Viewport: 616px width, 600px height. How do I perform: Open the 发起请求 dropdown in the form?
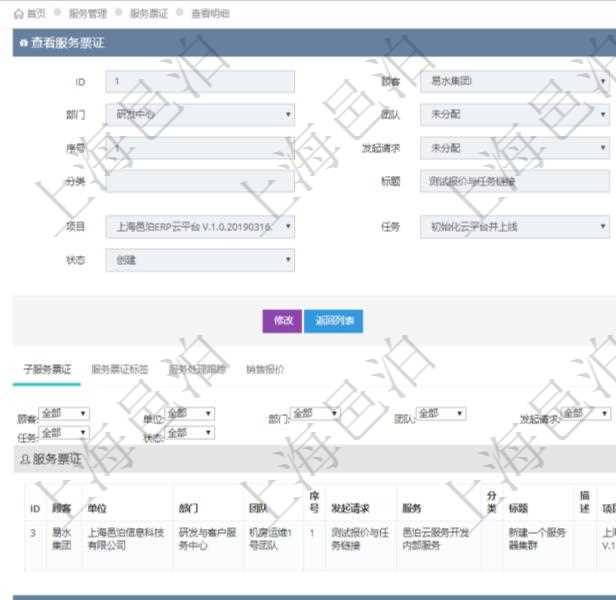(x=515, y=148)
